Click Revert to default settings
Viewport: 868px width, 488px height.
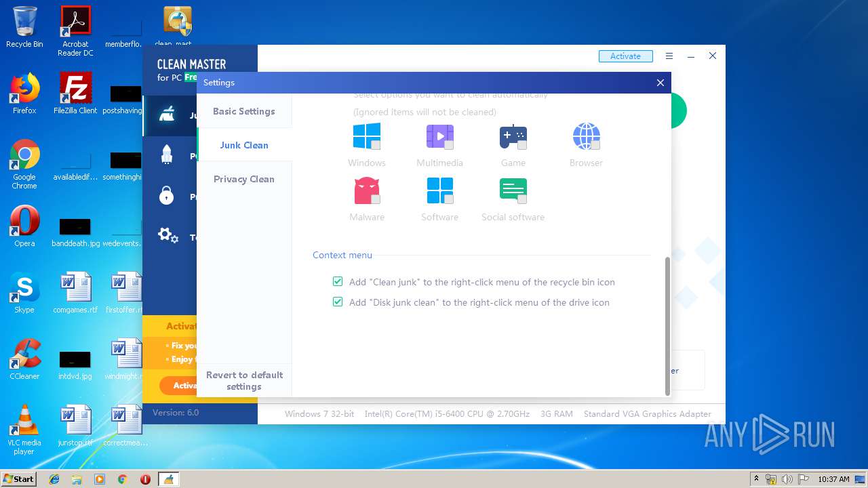tap(244, 380)
